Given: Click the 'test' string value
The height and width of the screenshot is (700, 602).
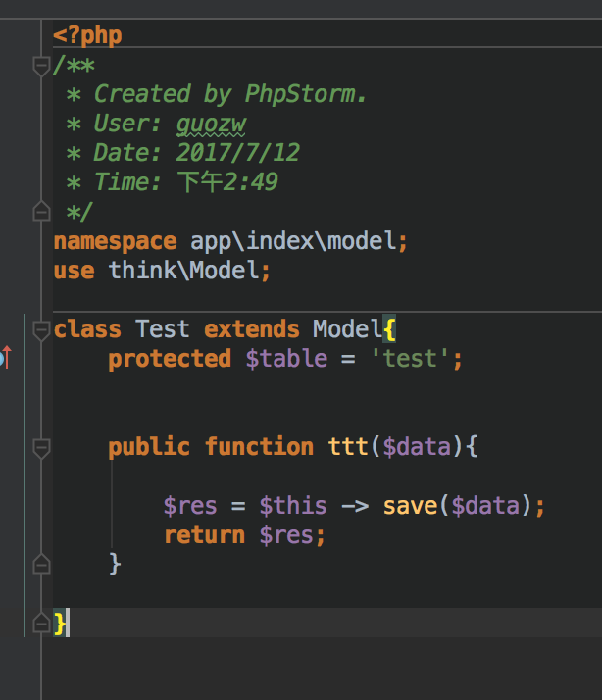Looking at the screenshot, I should (409, 359).
